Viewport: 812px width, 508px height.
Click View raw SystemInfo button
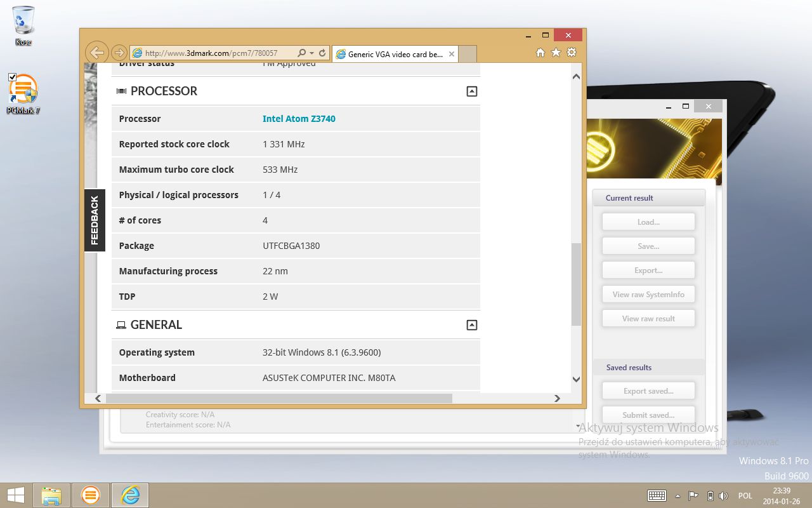pos(648,295)
